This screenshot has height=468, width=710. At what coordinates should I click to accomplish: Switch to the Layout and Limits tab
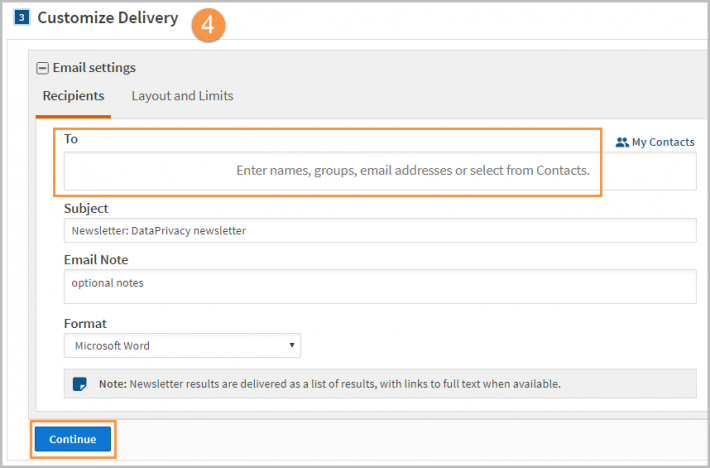point(182,96)
